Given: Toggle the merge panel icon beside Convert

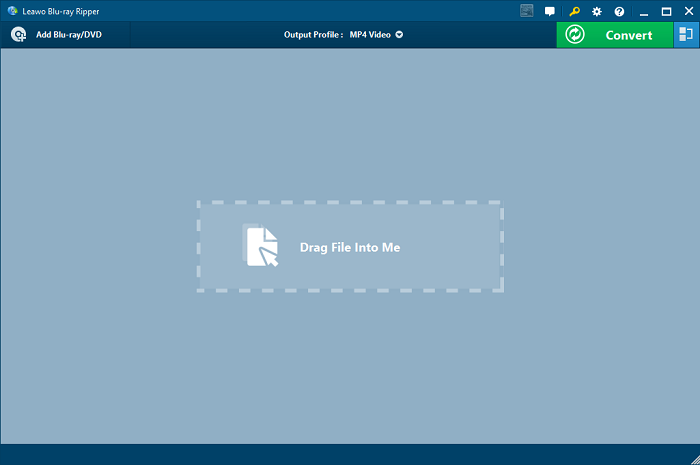Looking at the screenshot, I should 686,35.
